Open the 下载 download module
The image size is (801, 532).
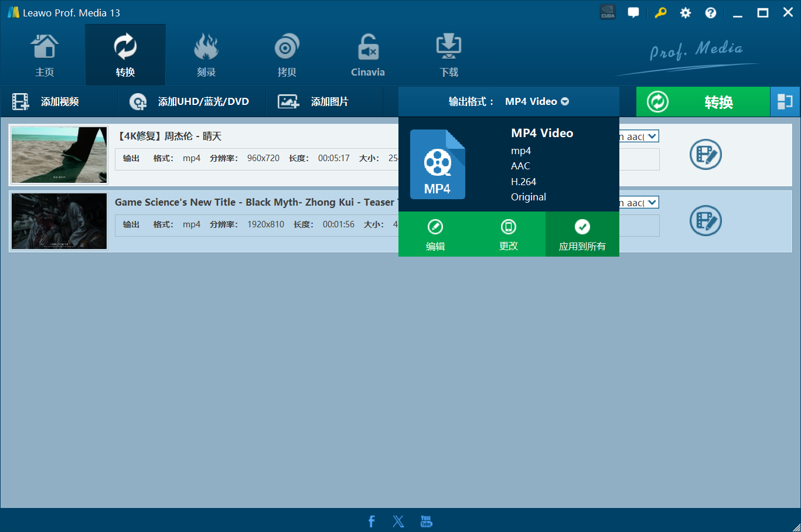click(x=449, y=56)
